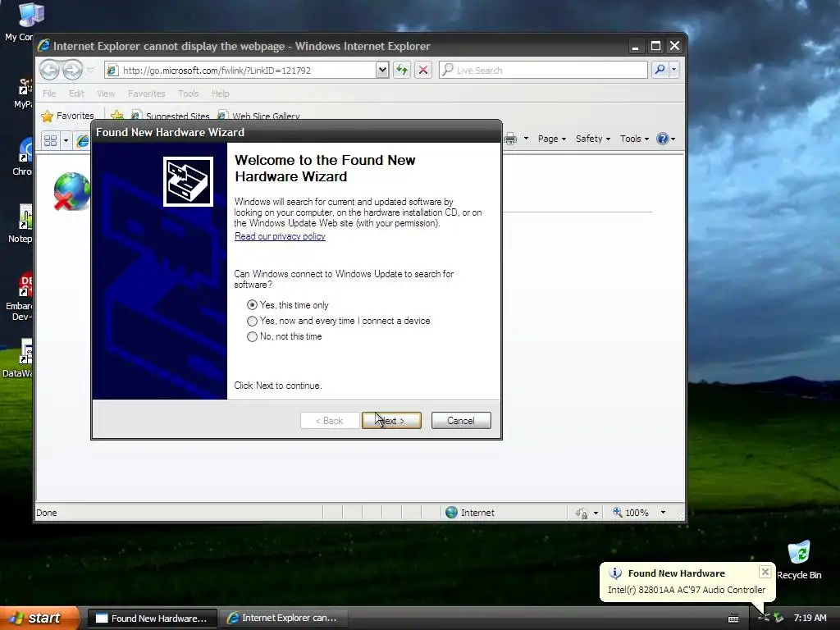Switch to Internet Explorer taskbar button
The height and width of the screenshot is (630, 840).
283,619
